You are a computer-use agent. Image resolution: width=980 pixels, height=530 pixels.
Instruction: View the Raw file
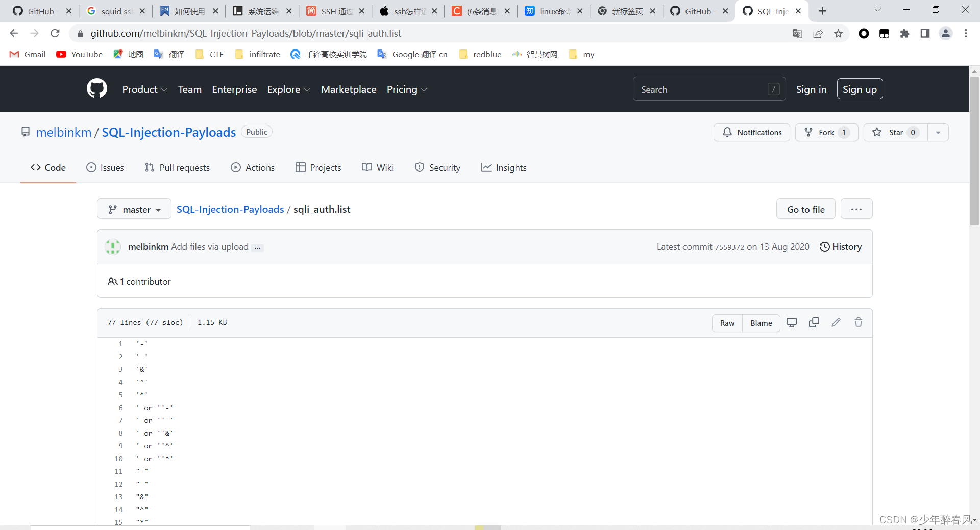(727, 323)
